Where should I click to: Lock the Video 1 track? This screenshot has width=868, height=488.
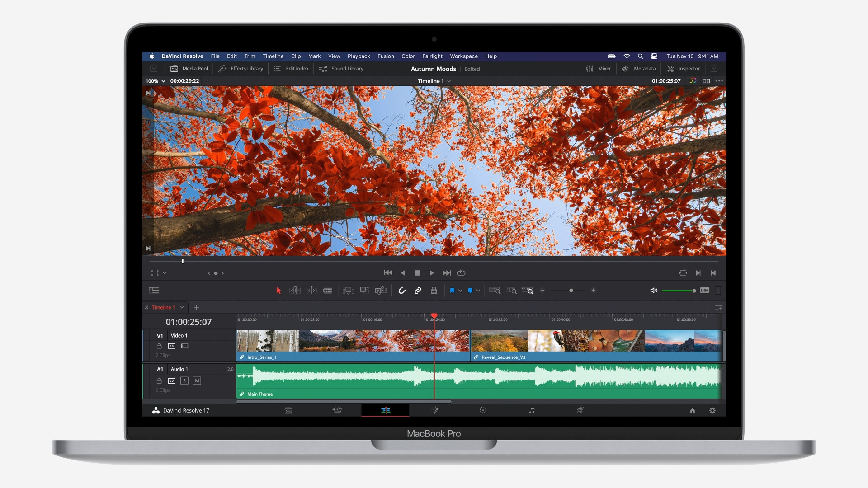click(x=159, y=346)
